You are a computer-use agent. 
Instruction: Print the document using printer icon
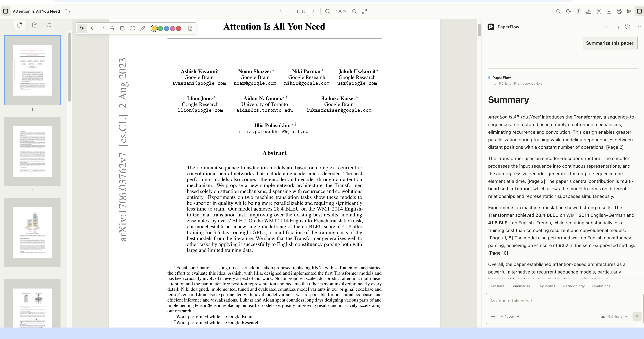click(619, 11)
